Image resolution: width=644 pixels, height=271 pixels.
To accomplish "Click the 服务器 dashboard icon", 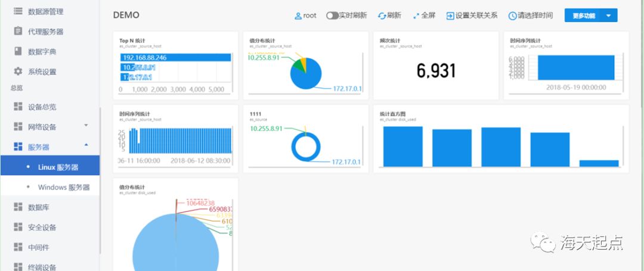I will coord(18,147).
